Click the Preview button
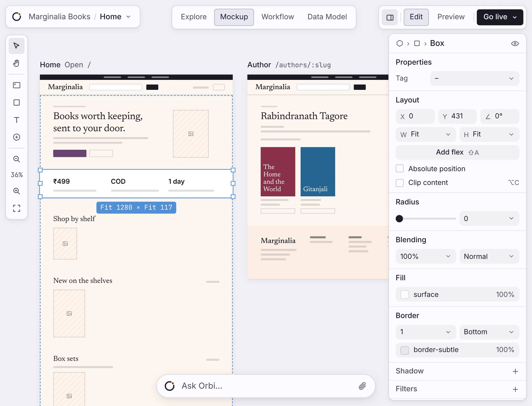 (451, 17)
